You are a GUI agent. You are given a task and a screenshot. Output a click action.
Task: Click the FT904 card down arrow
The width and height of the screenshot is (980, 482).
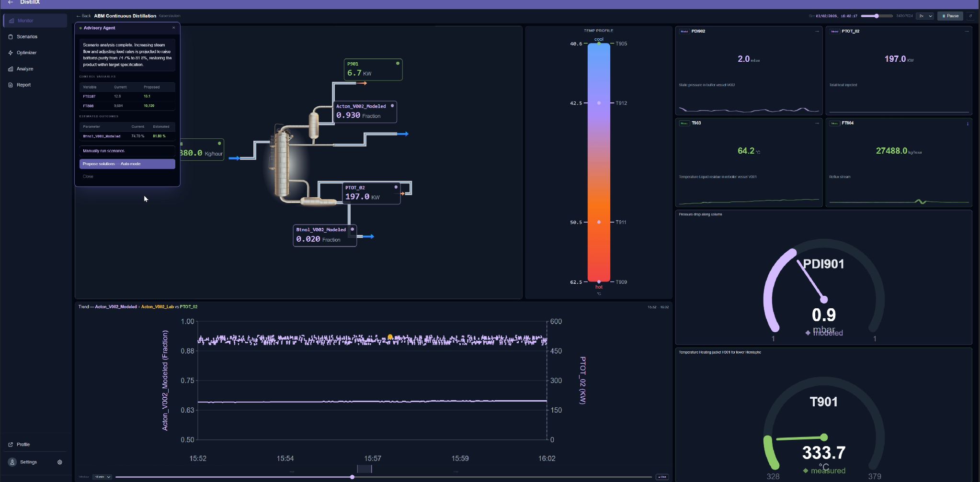coord(968,123)
